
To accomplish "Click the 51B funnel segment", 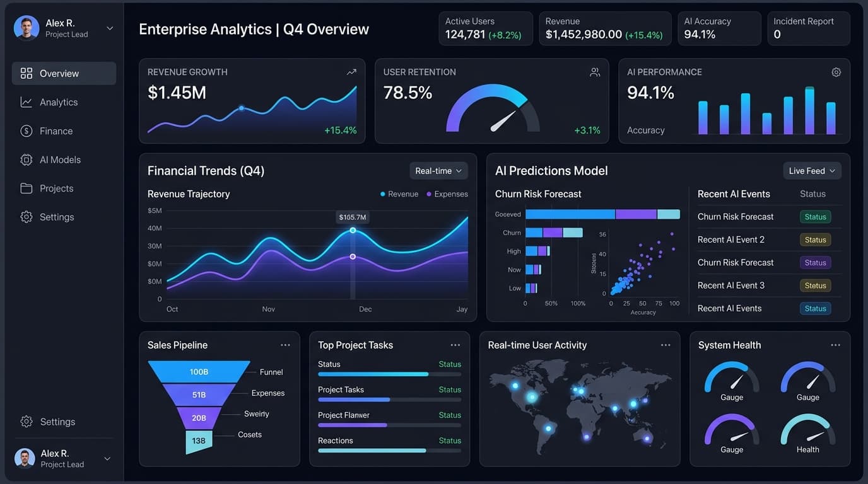I will [x=199, y=395].
